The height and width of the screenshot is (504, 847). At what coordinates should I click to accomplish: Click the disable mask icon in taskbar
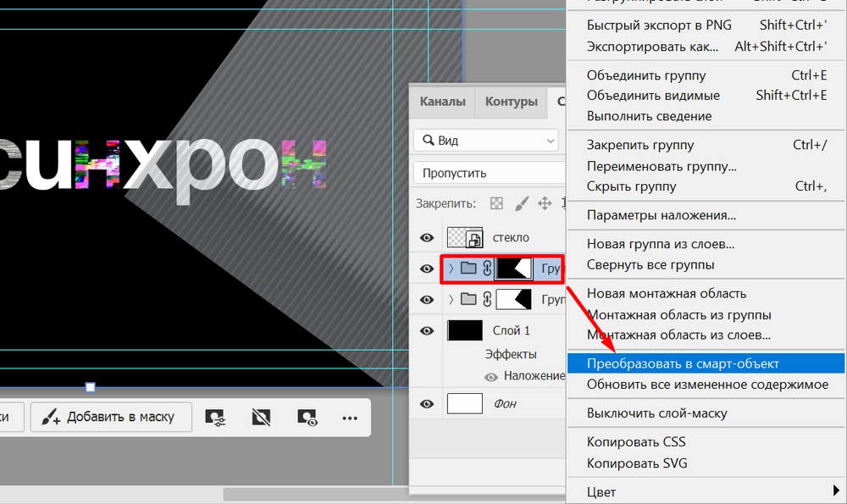click(x=261, y=417)
